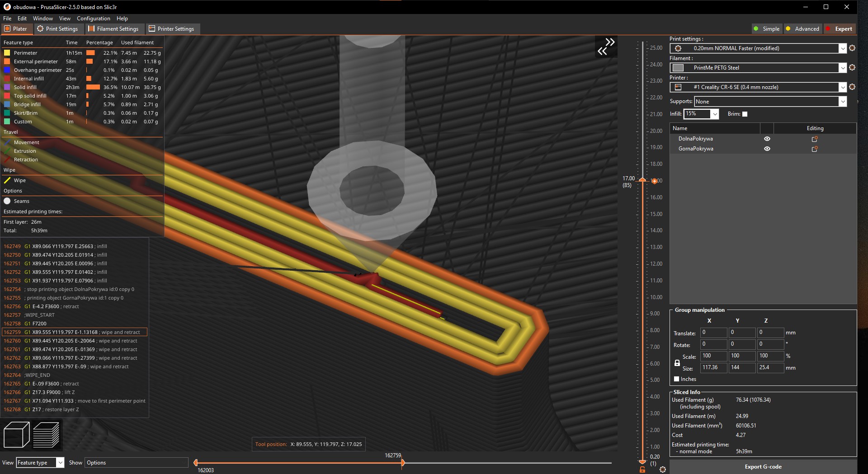Enable the Brim checkbox
Image resolution: width=868 pixels, height=474 pixels.
(x=745, y=114)
